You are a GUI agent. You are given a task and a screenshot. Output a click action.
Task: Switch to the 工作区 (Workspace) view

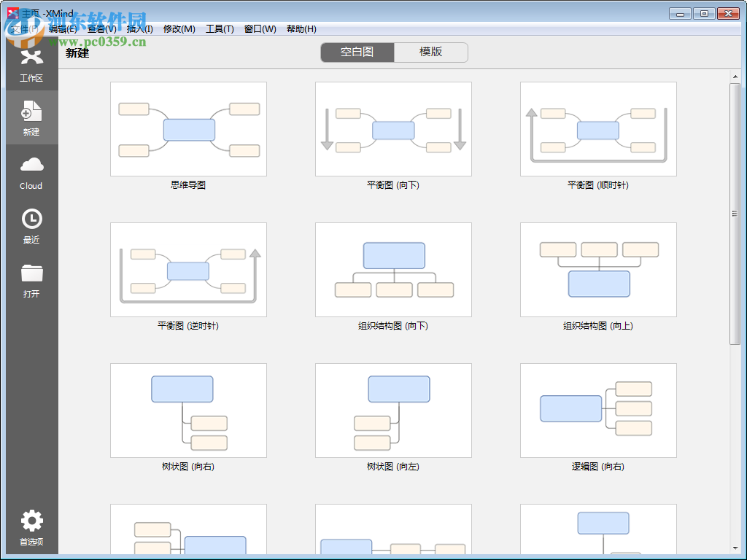[x=31, y=66]
